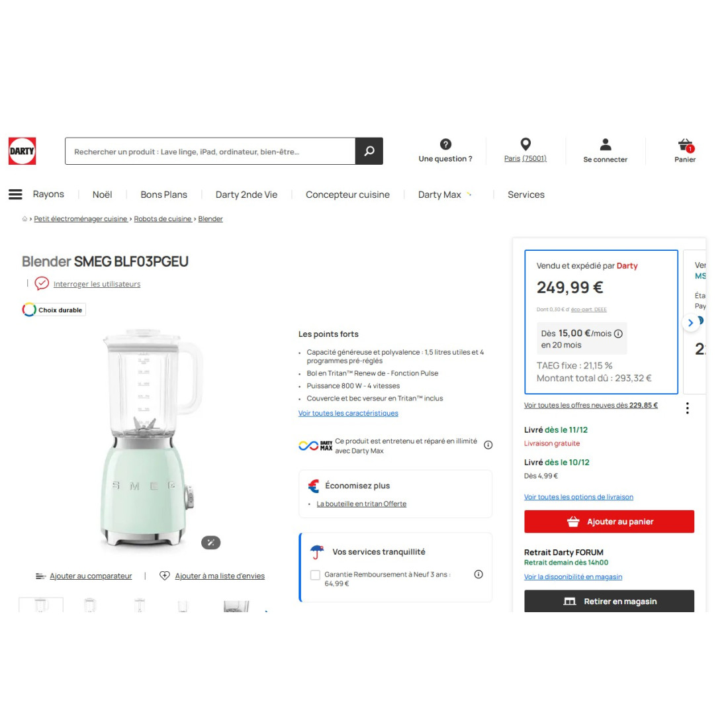Image resolution: width=728 pixels, height=728 pixels.
Task: Click the Darty logo
Action: point(22,151)
